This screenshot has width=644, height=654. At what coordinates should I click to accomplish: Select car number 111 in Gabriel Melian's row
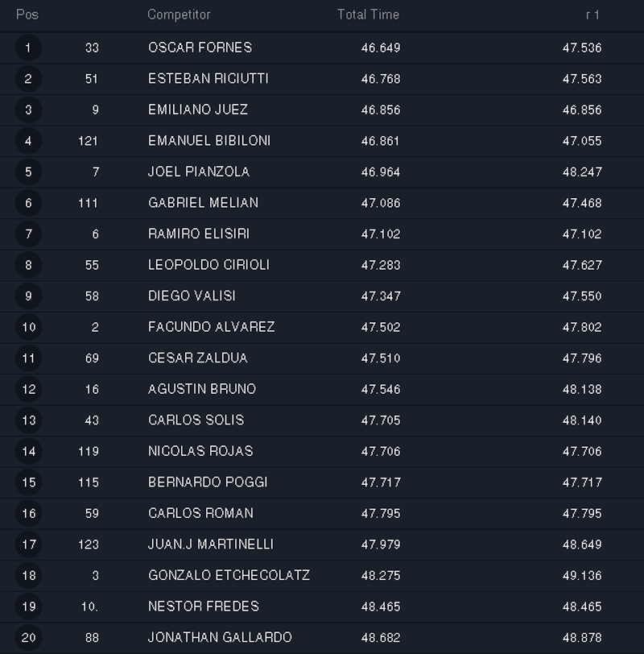tap(89, 203)
